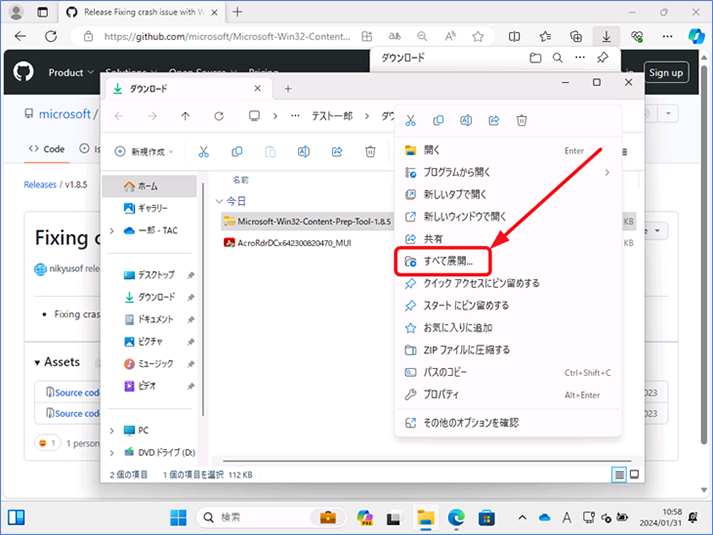Open the Windows Start menu
The image size is (713, 535).
click(178, 517)
